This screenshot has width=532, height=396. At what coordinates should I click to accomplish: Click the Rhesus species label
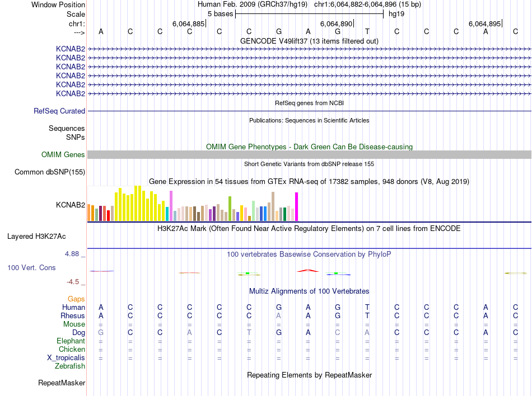click(73, 315)
